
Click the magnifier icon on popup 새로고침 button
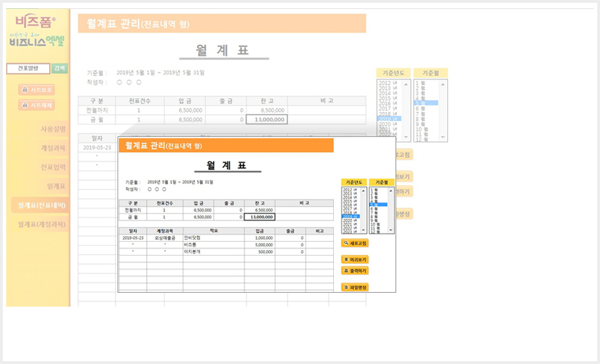click(346, 243)
